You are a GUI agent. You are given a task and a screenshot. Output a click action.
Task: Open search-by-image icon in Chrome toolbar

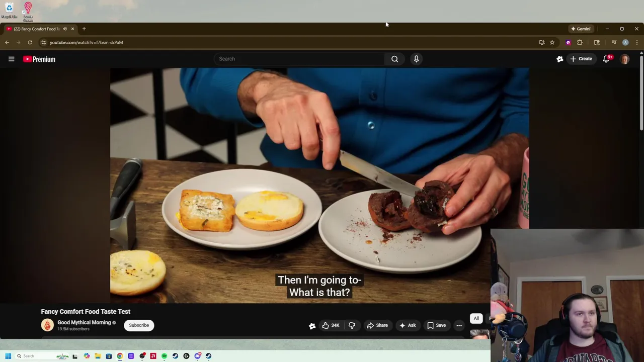597,43
